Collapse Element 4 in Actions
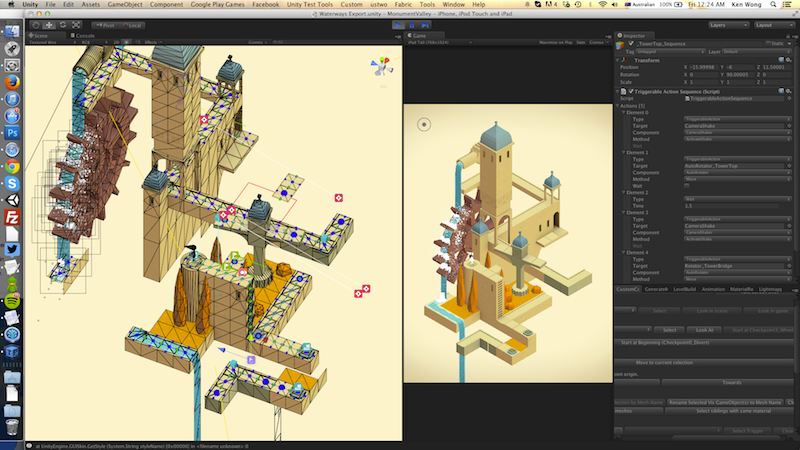 (x=623, y=253)
